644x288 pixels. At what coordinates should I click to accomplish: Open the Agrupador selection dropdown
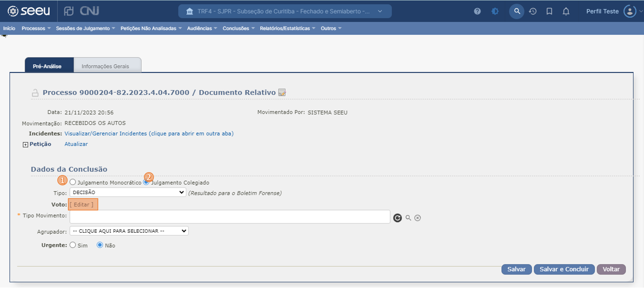(129, 231)
